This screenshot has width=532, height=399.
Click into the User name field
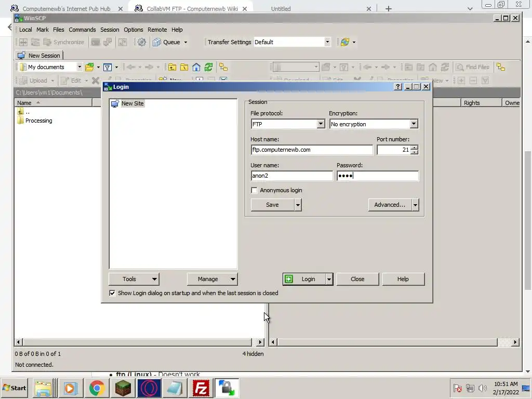tap(292, 176)
